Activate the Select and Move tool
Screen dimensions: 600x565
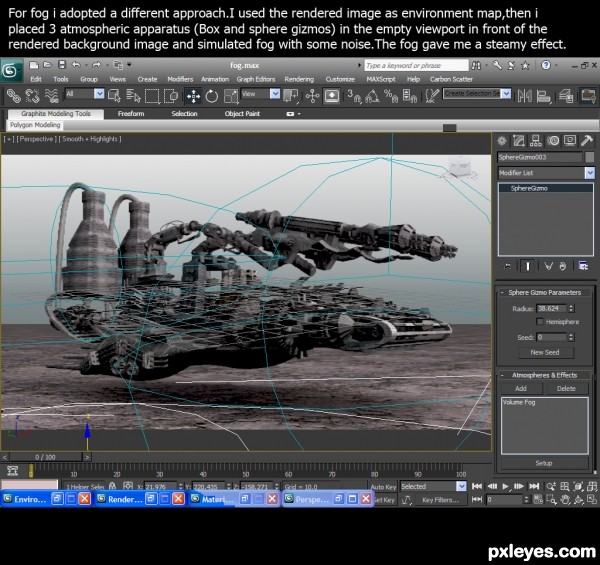coord(193,96)
